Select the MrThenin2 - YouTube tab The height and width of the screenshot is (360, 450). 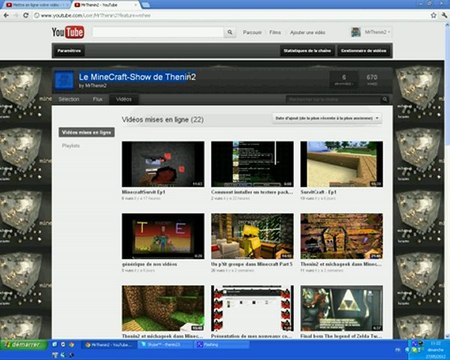[105, 5]
